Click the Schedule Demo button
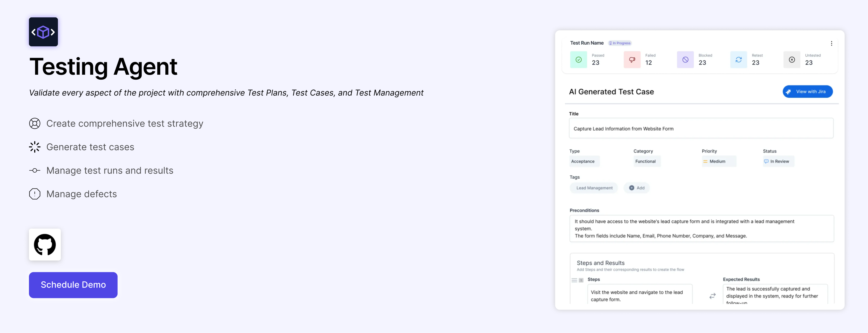Screen dimensions: 868x333 [73, 285]
